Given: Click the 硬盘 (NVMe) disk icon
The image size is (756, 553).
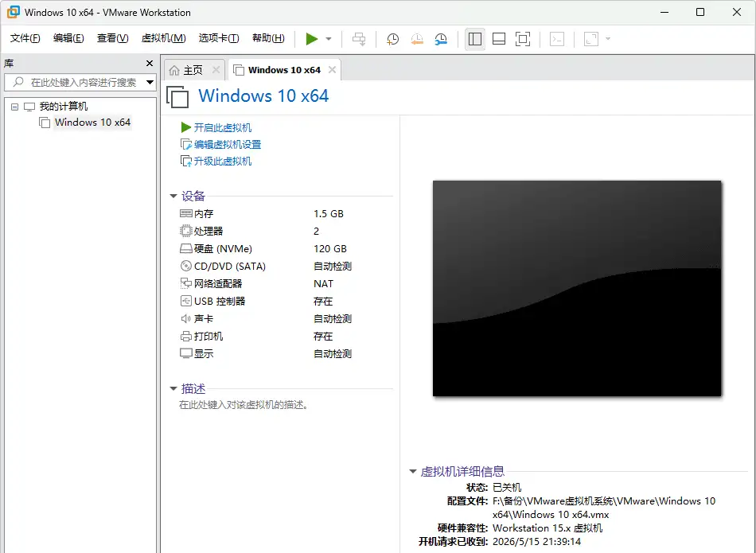Looking at the screenshot, I should coord(185,249).
